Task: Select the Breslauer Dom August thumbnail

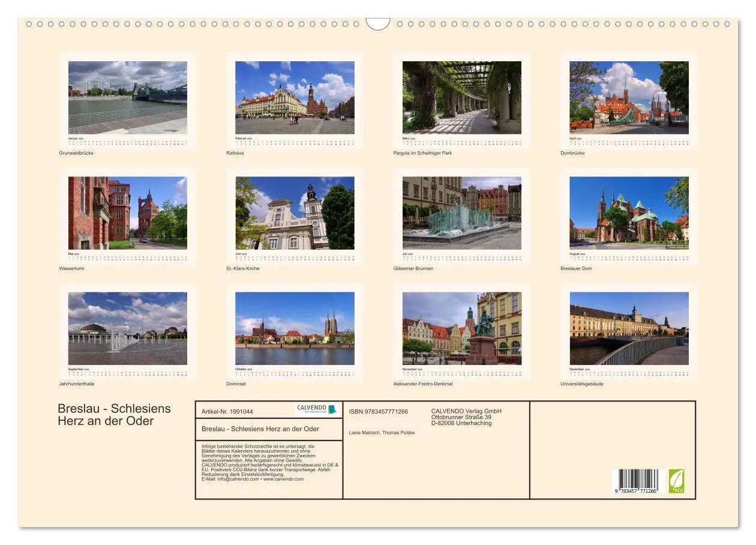Action: [x=629, y=213]
